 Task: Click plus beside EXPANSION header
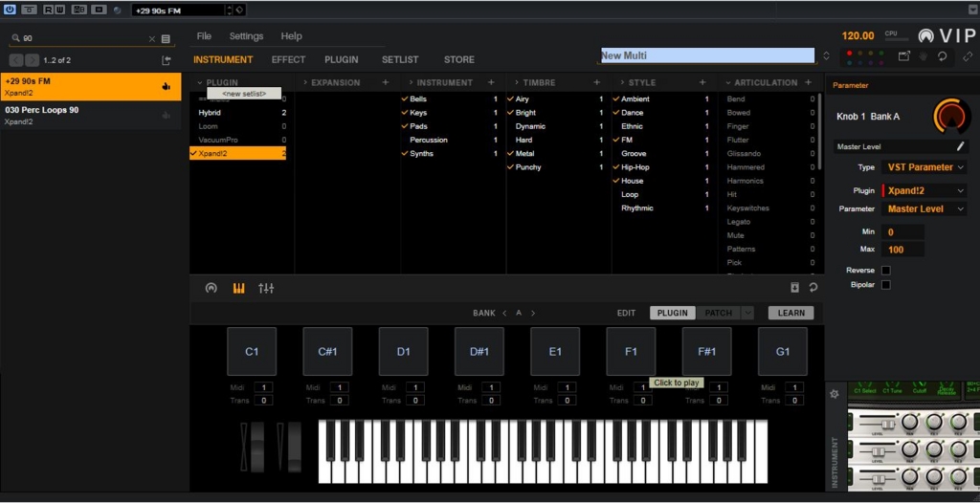386,82
